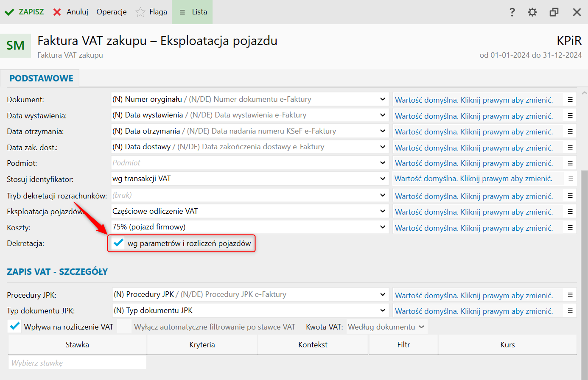Click the restore window icon
This screenshot has height=380, width=588.
tap(554, 12)
